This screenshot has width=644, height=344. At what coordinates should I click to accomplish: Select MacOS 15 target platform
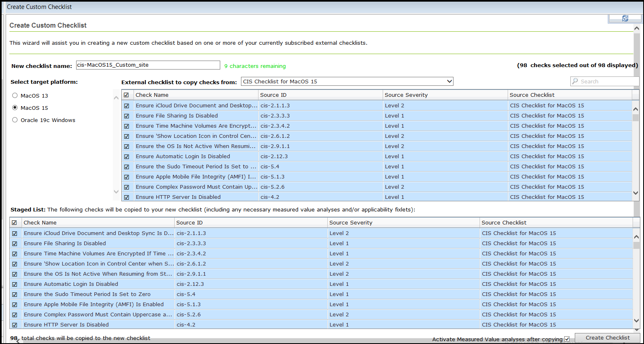(x=15, y=108)
